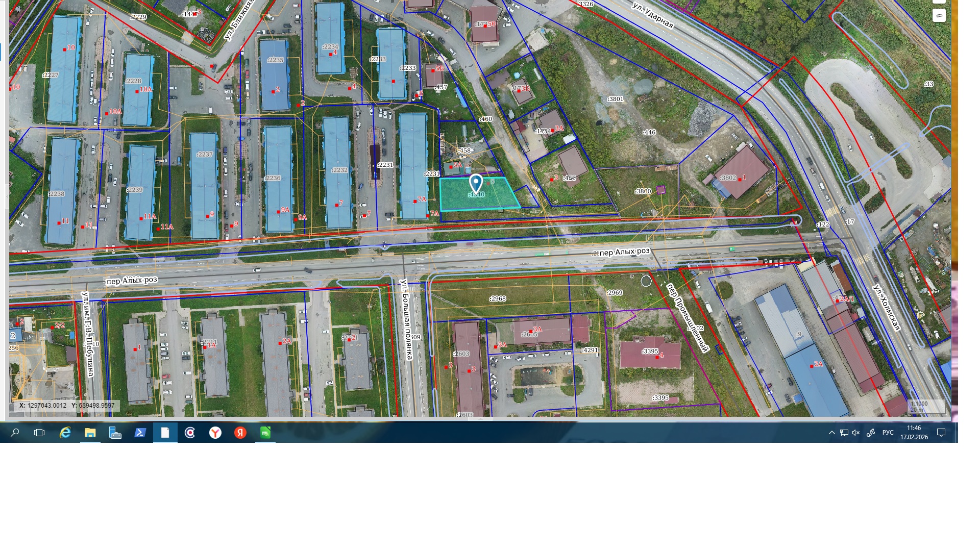This screenshot has height=551, width=980.
Task: Activate the ruler measurement tool
Action: click(939, 15)
